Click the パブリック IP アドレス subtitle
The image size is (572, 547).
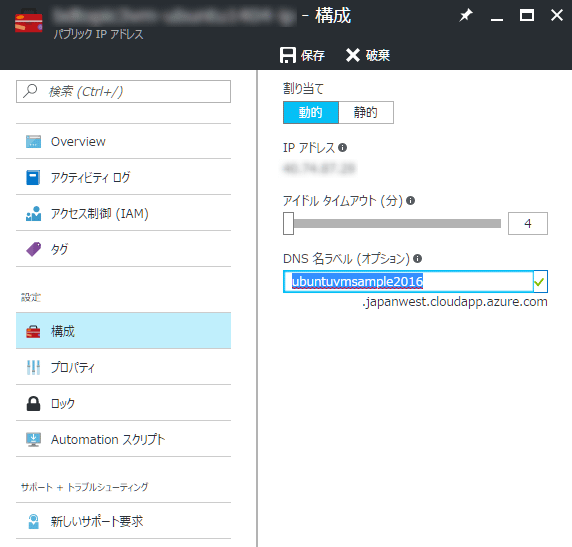point(98,34)
